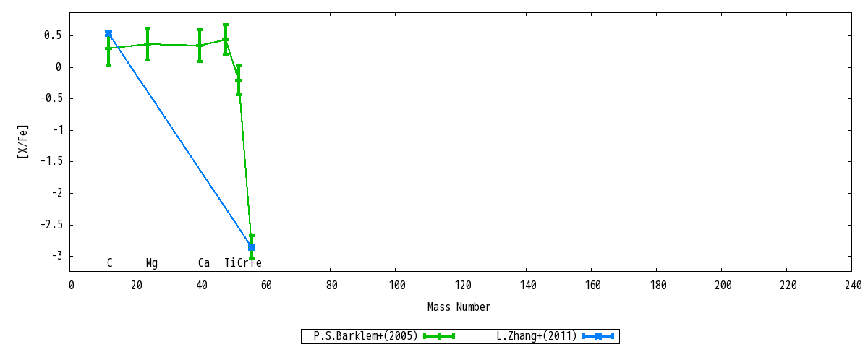Image resolution: width=868 pixels, height=347 pixels.
Task: Click the x-axis tick label 80
Action: 331,286
